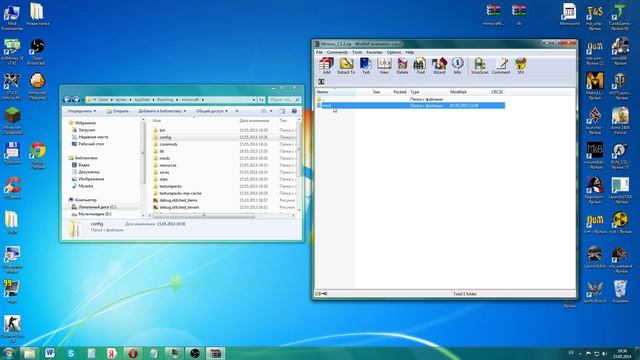
Task: Click the Add button in WinRAR toolbar
Action: 326,66
